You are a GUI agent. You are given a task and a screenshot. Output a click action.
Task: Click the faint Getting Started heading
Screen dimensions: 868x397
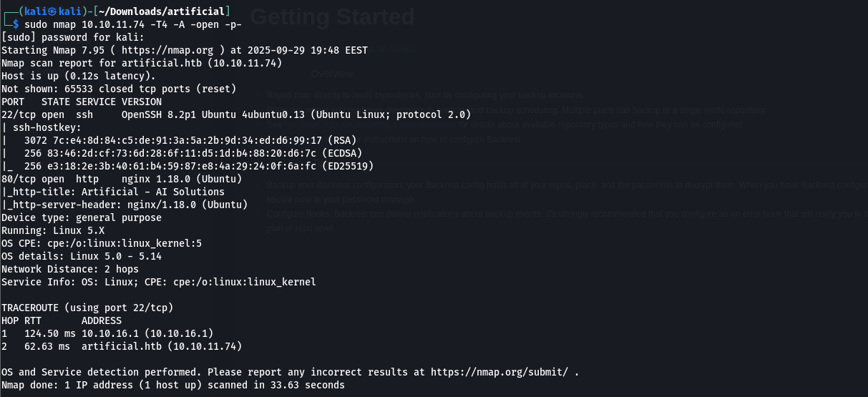(x=332, y=17)
